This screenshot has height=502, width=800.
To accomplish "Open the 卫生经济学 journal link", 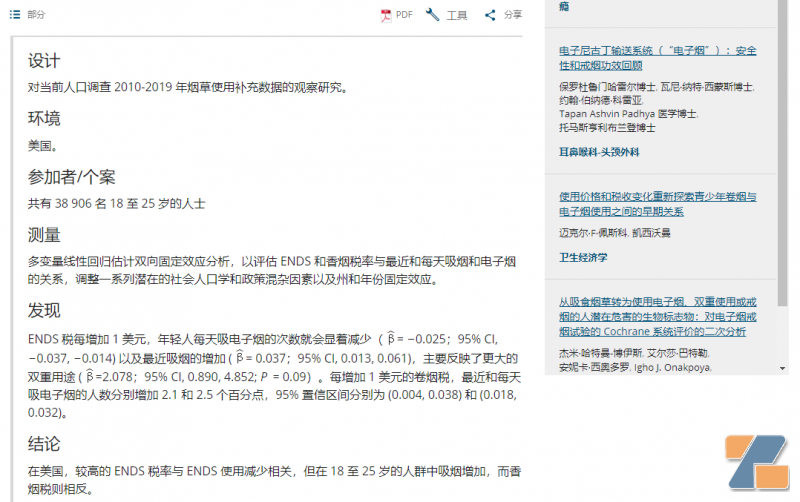I will 583,257.
